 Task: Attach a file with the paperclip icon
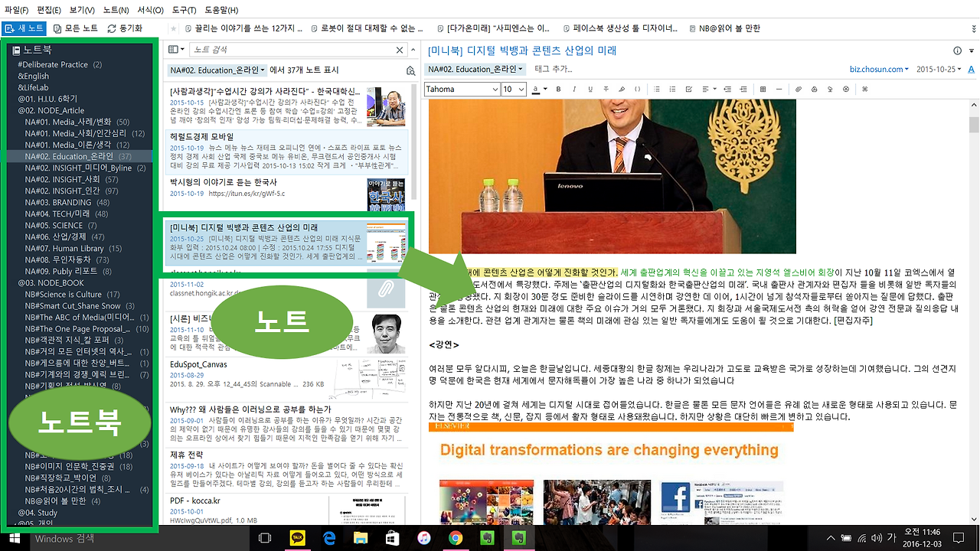(x=797, y=90)
